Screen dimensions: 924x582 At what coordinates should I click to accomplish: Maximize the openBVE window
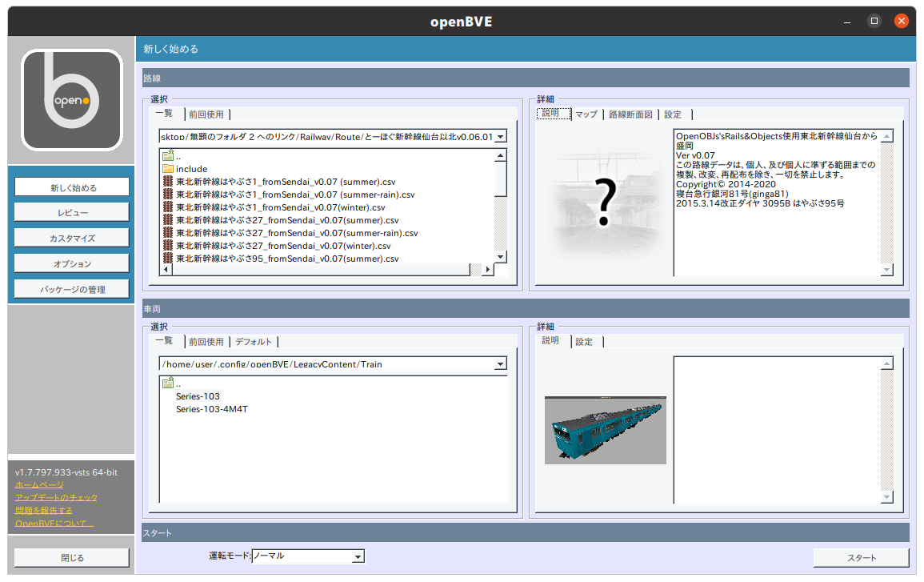(874, 21)
